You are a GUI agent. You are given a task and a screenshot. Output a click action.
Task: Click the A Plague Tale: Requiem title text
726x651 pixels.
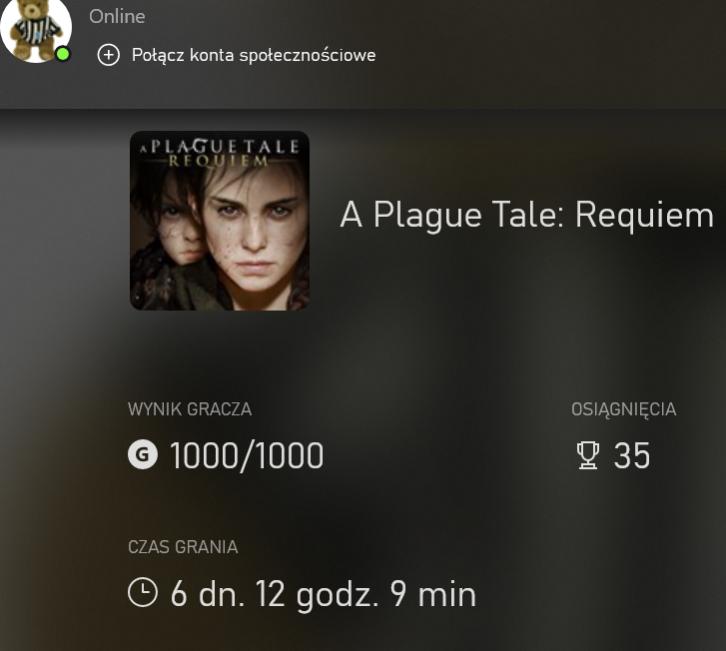[526, 215]
